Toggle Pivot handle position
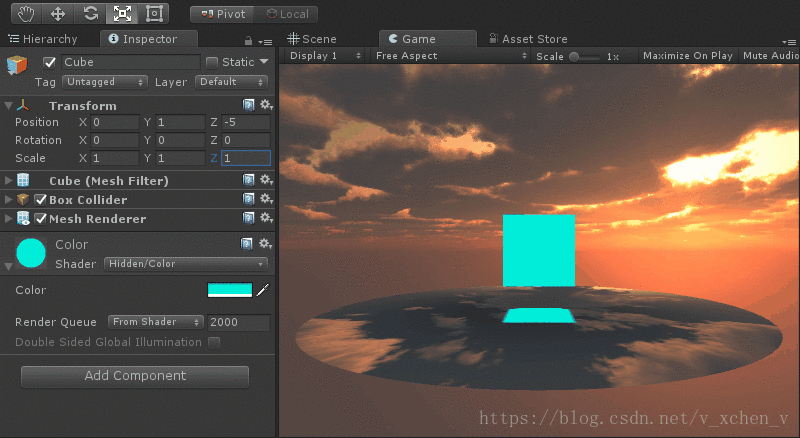 [x=223, y=14]
